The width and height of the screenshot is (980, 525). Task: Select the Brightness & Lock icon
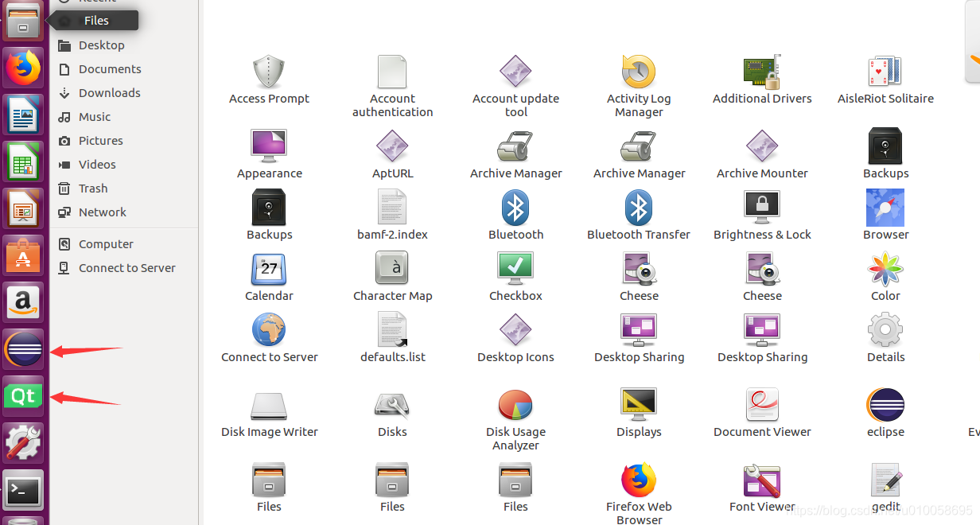[762, 208]
